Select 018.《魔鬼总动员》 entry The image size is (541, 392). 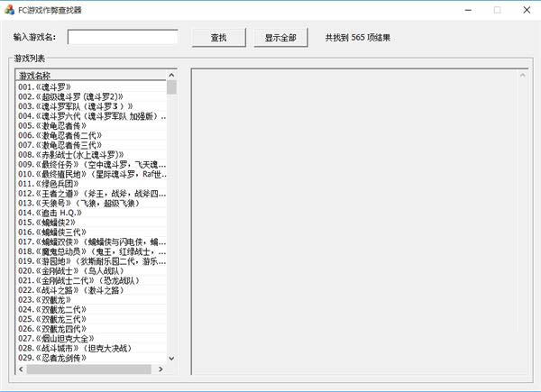coord(92,251)
